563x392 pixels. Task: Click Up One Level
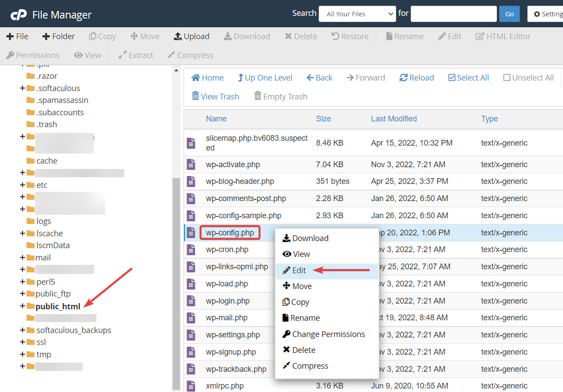pyautogui.click(x=265, y=77)
